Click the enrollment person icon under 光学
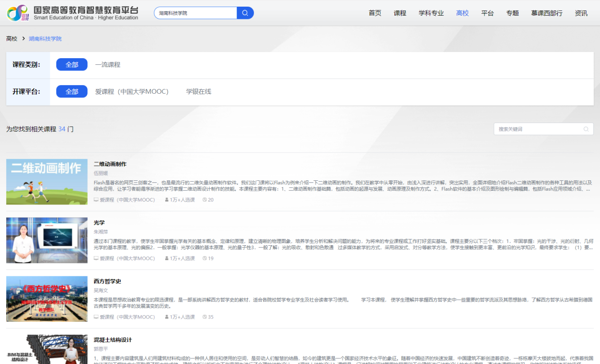This screenshot has height=364, width=600. click(x=167, y=258)
